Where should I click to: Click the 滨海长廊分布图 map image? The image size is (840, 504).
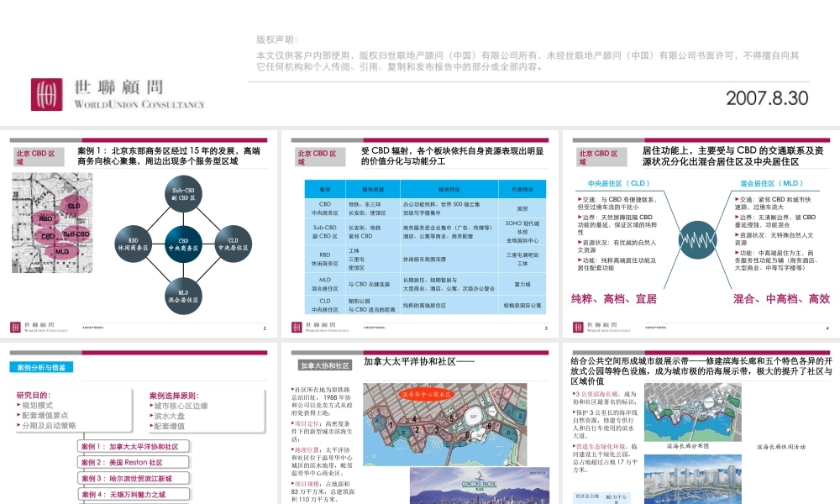click(693, 412)
